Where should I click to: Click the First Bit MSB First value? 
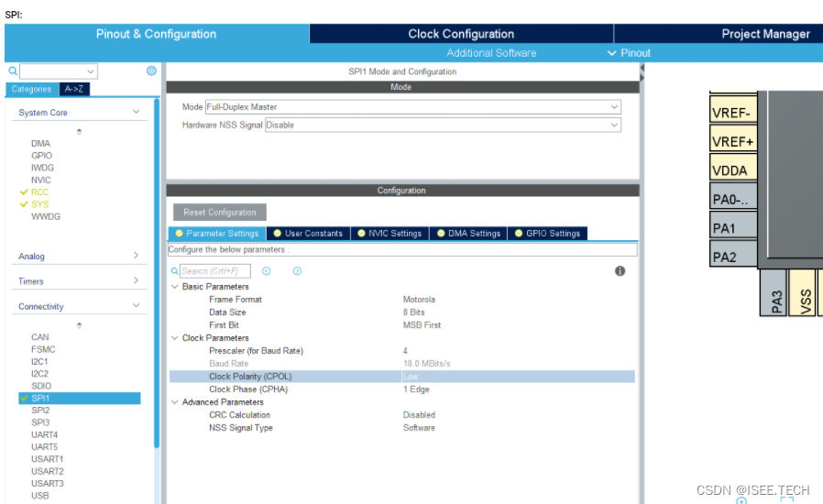coord(422,325)
